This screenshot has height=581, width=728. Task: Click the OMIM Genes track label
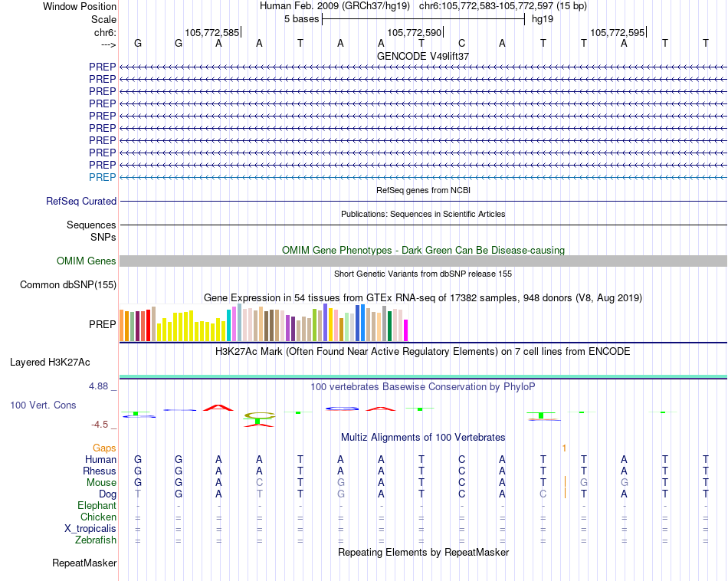(86, 261)
